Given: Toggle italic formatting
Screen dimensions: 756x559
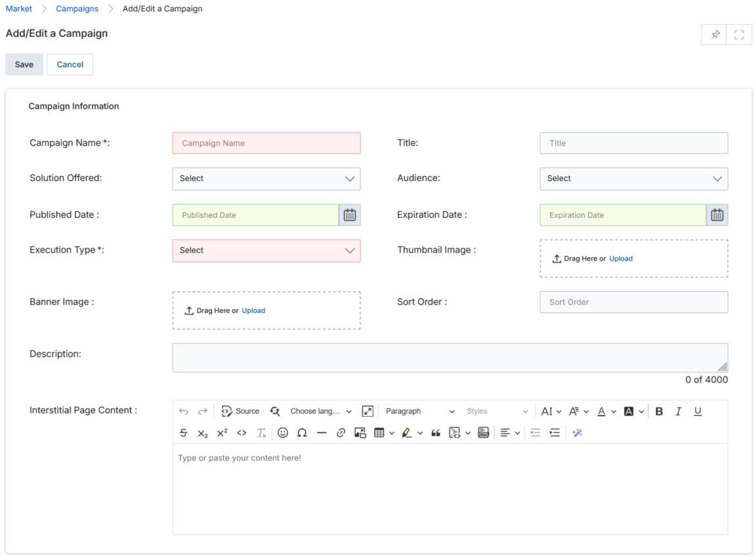Looking at the screenshot, I should 679,411.
